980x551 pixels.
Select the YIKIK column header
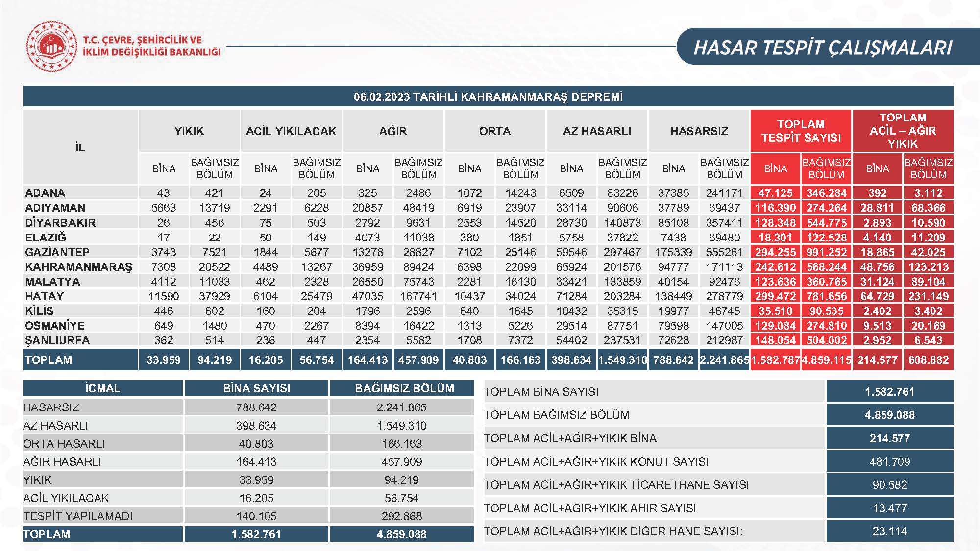(189, 131)
